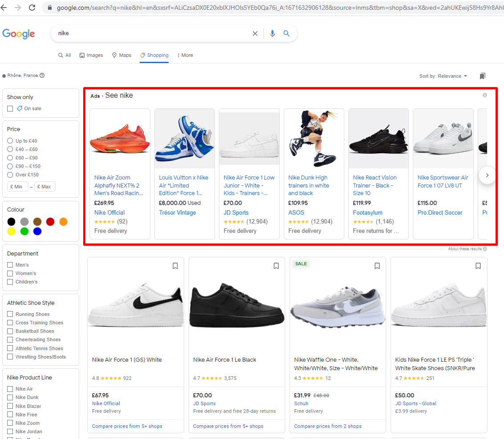Filter by the red colour swatch

(50, 222)
